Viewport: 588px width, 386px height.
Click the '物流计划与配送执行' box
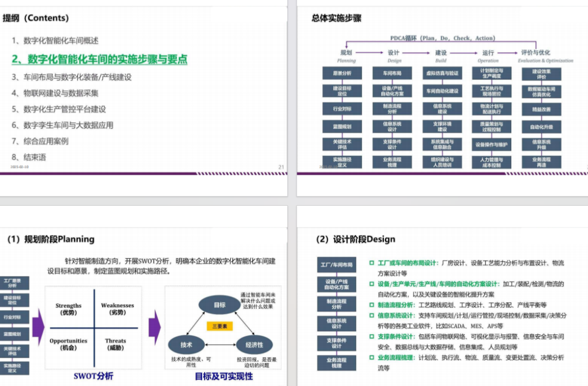tap(492, 109)
